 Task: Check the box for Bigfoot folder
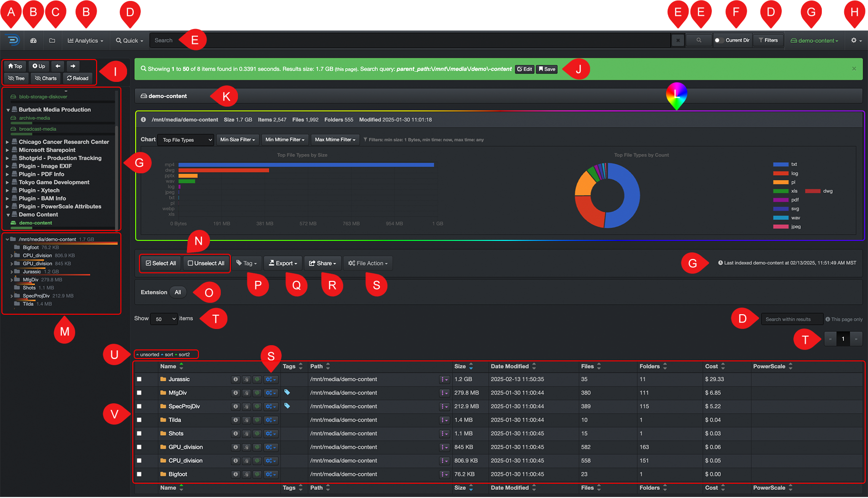pos(139,474)
